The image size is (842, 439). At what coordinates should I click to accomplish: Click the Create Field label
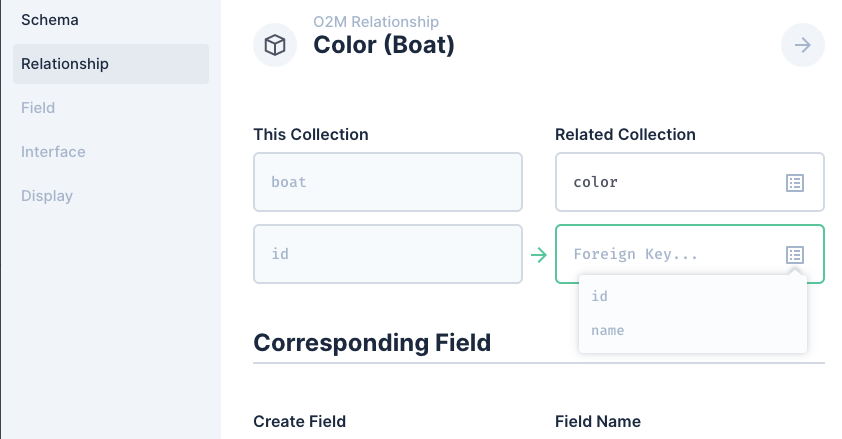click(300, 422)
